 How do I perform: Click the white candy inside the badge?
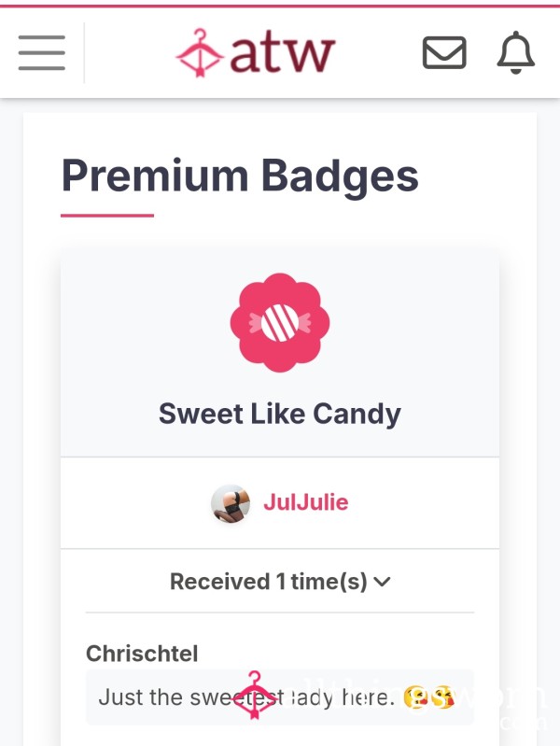coord(280,322)
